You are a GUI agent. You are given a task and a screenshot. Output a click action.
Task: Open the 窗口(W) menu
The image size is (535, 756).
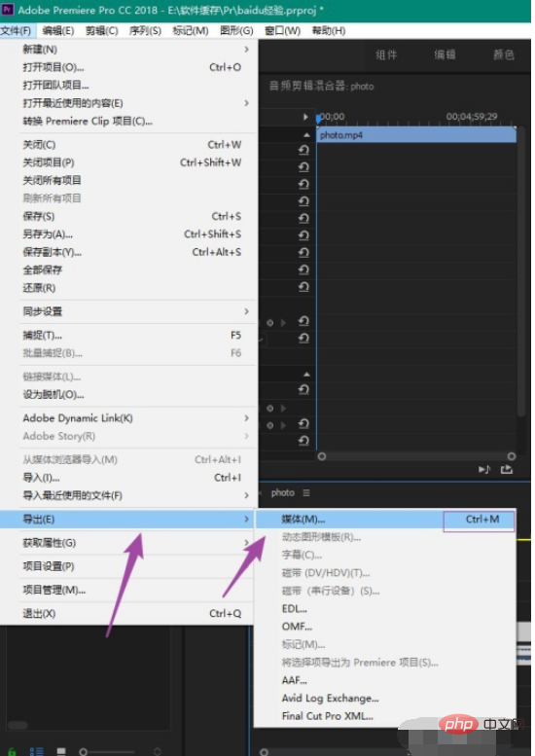tap(282, 31)
